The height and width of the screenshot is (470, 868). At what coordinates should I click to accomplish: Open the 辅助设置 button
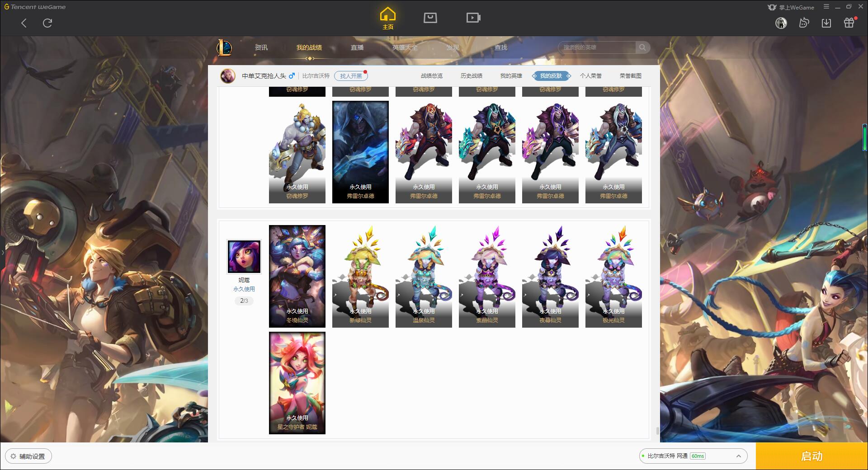coord(28,456)
